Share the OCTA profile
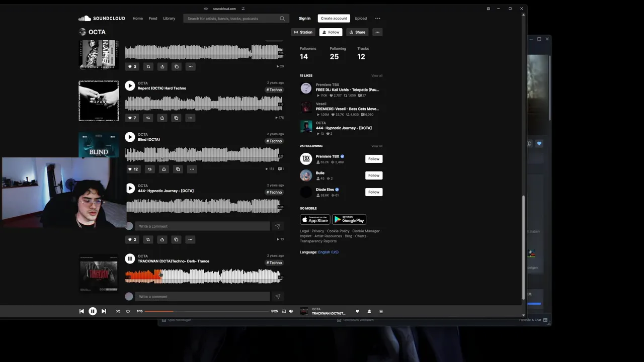Image resolution: width=644 pixels, height=362 pixels. pyautogui.click(x=358, y=32)
